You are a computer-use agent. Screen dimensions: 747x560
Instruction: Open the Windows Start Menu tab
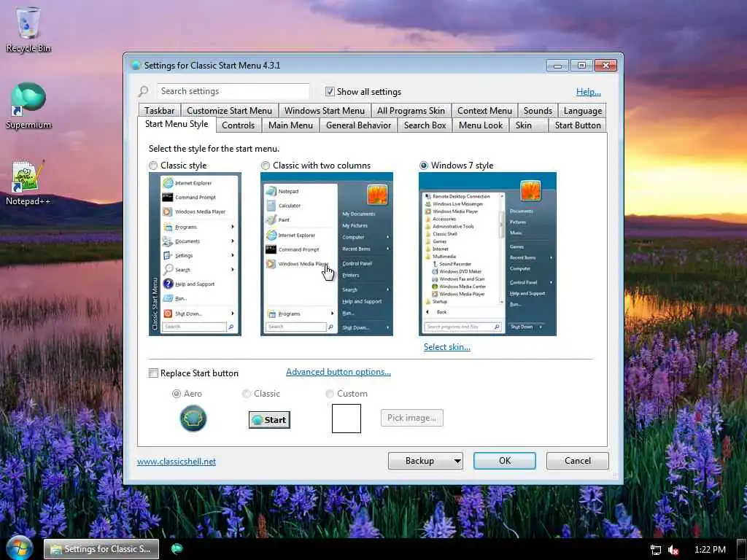(325, 111)
